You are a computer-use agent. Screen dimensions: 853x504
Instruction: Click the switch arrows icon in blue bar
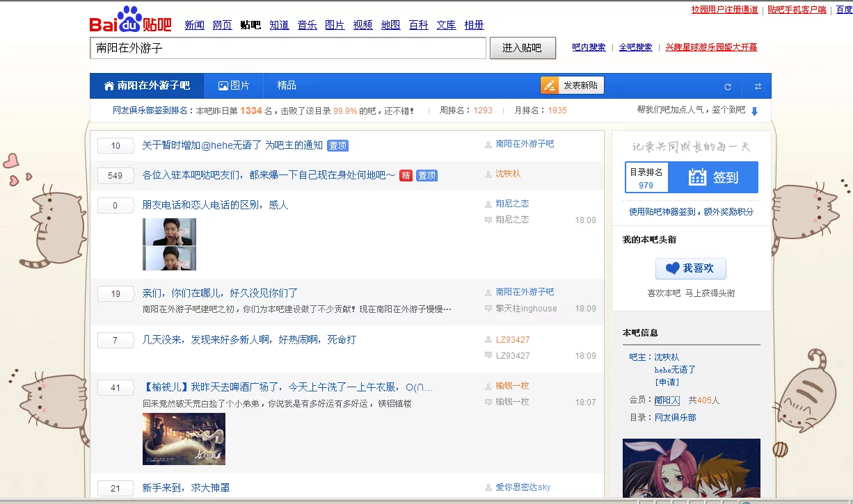tap(758, 86)
